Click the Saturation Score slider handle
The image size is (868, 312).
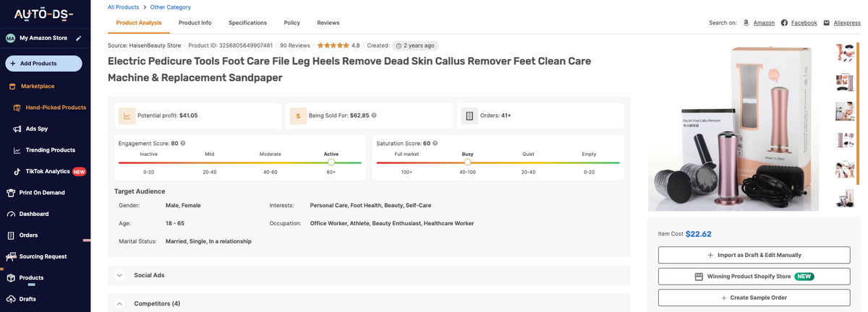click(x=467, y=162)
